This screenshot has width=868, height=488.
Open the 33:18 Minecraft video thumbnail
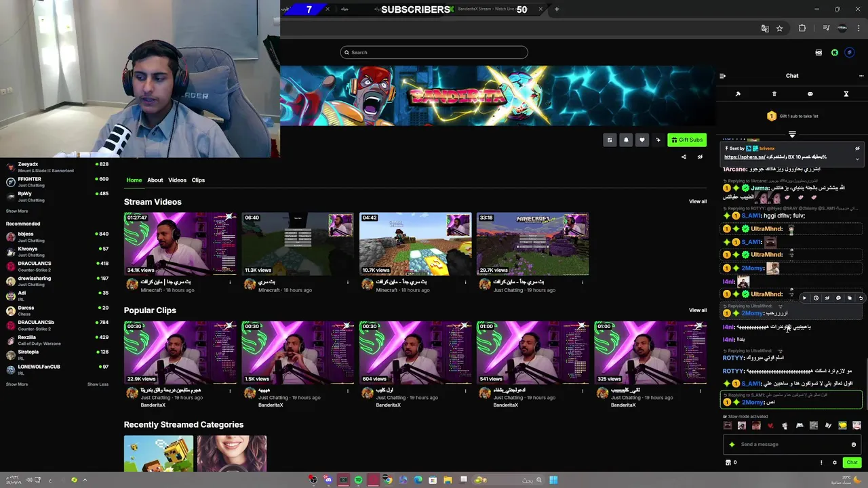(532, 244)
